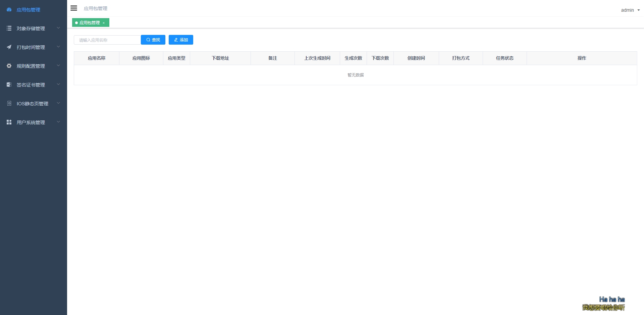Click the 应用包管理 dashboard icon in sidebar
The width and height of the screenshot is (644, 315).
click(9, 10)
